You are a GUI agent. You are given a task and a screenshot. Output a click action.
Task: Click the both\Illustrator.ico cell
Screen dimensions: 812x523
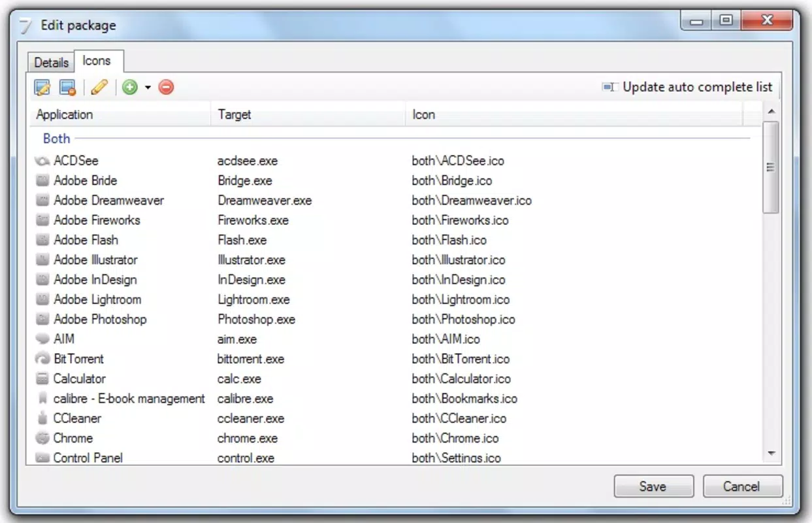tap(459, 260)
